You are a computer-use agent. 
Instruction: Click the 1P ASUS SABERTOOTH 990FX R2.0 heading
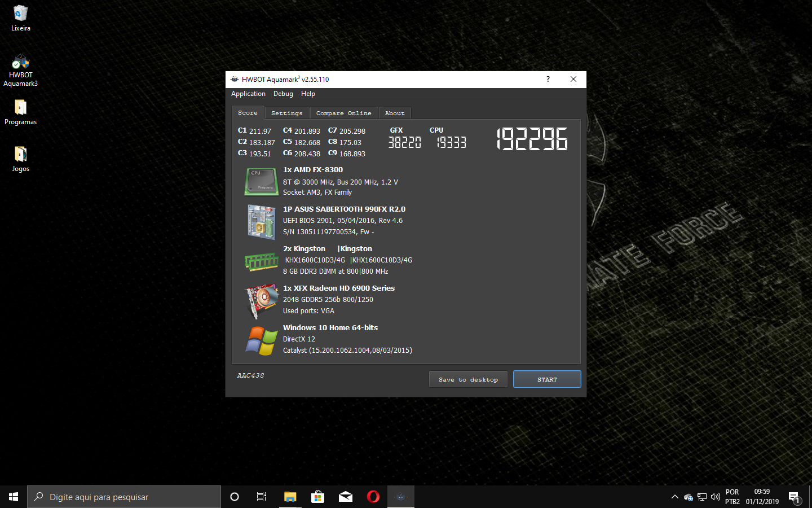[x=344, y=209]
